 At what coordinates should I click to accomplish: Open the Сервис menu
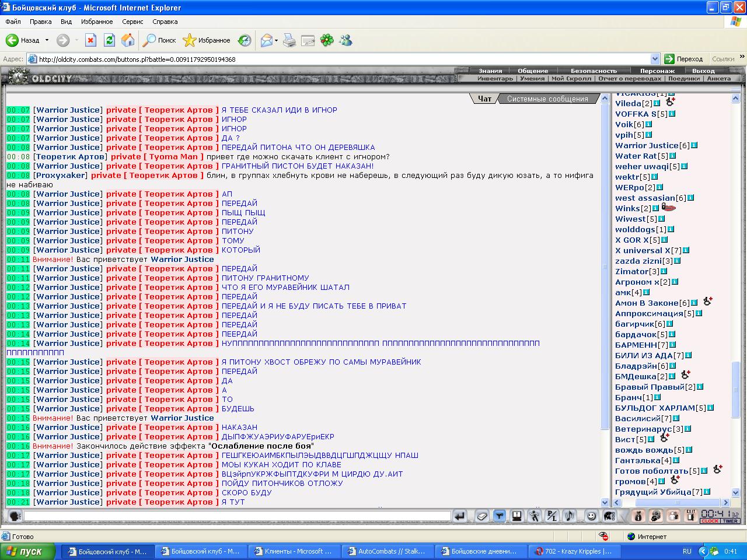click(x=132, y=22)
